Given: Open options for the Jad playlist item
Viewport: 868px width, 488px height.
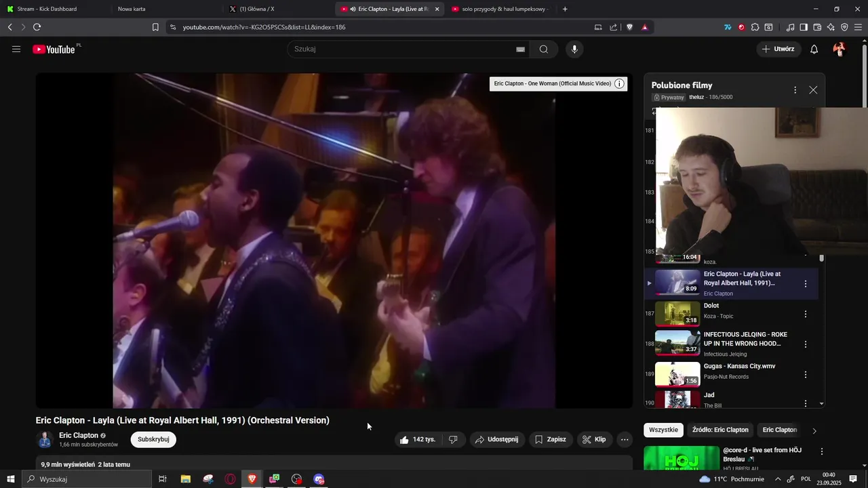Looking at the screenshot, I should coord(806,403).
